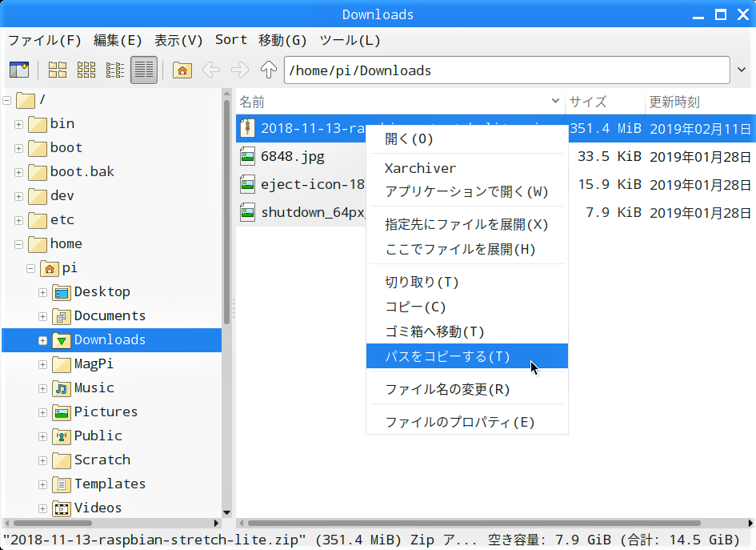756x550 pixels.
Task: Click the up to parent folder arrow
Action: [269, 70]
